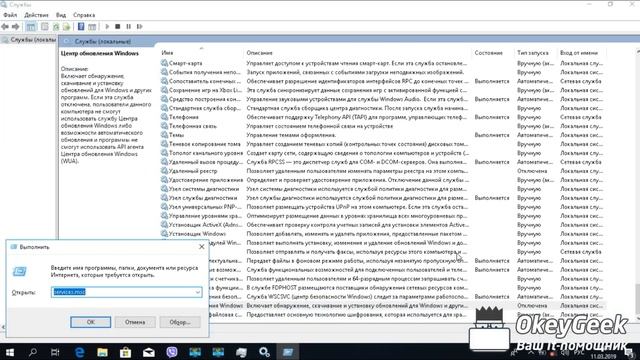Confirm the Run dialog with OK
The image size is (640, 360).
(91, 322)
